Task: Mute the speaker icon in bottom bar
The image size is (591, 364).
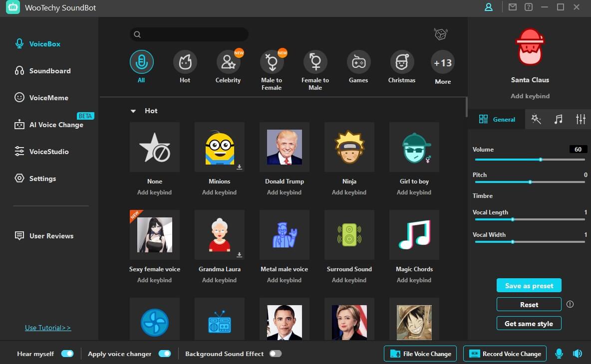Action: [x=578, y=354]
